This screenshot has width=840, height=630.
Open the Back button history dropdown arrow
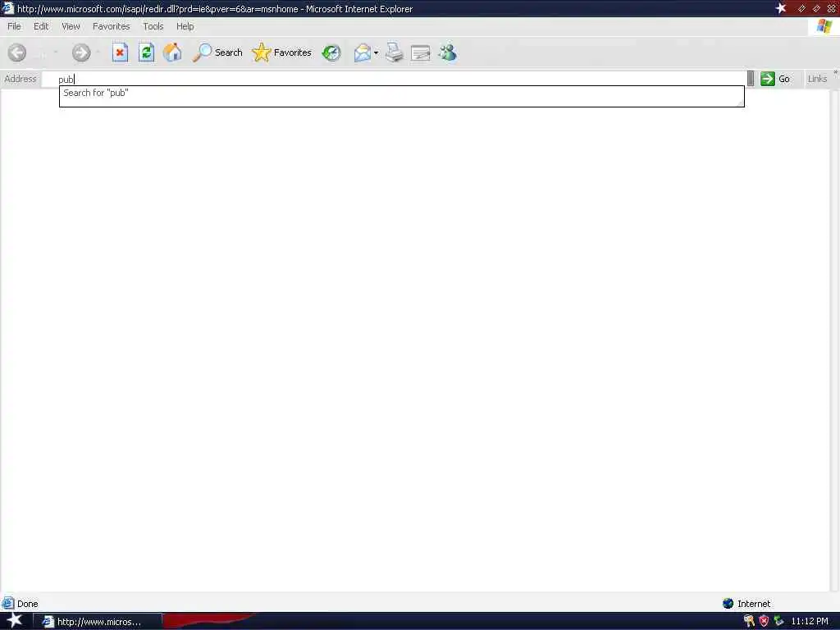[55, 52]
